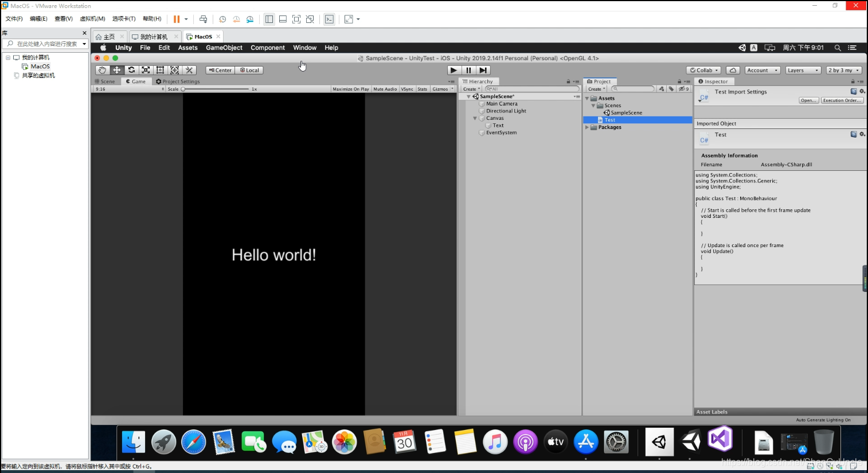This screenshot has width=868, height=473.
Task: Click the Unity cloud services icon
Action: 733,69
